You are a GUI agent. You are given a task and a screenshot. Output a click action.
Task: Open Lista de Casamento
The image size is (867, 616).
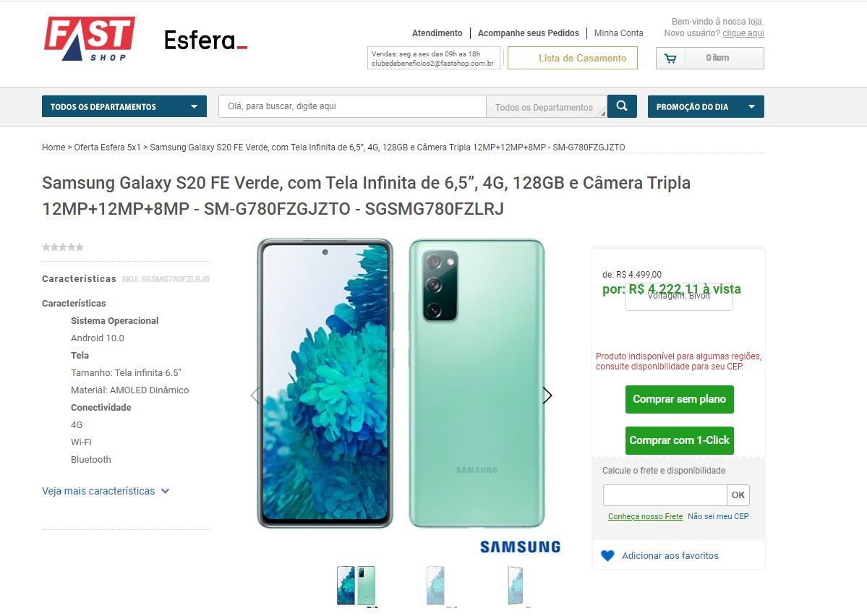pyautogui.click(x=572, y=58)
